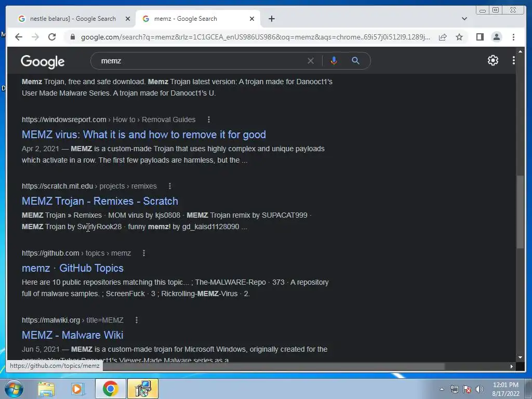Jump the vertical scrollbar upward with its thumb
This screenshot has height=399, width=532.
(x=520, y=212)
